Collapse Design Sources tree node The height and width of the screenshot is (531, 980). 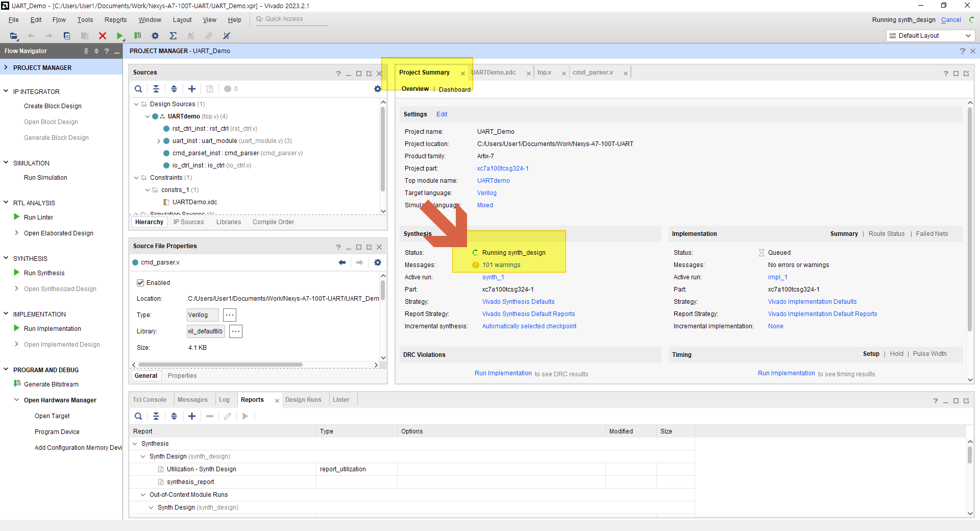[136, 104]
